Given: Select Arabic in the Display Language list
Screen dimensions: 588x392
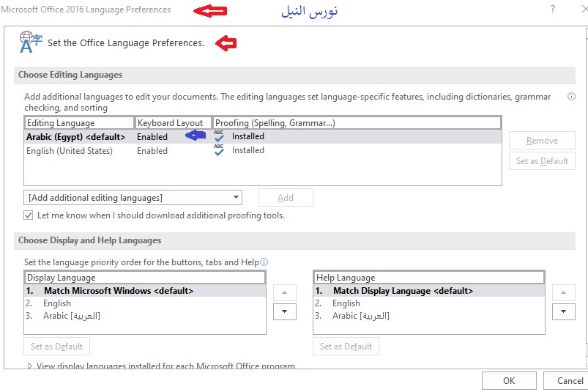Looking at the screenshot, I should point(71,316).
